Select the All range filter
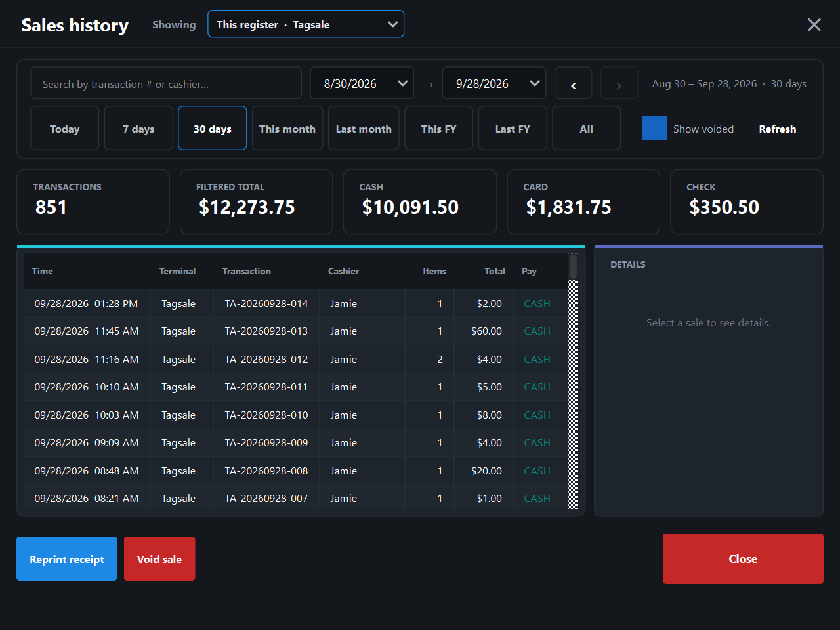The width and height of the screenshot is (840, 630). click(x=587, y=128)
